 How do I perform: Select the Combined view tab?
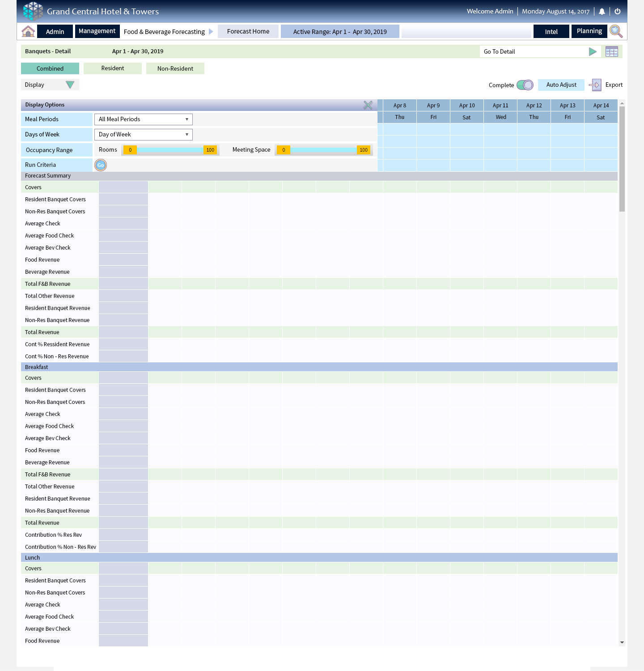[x=50, y=68]
